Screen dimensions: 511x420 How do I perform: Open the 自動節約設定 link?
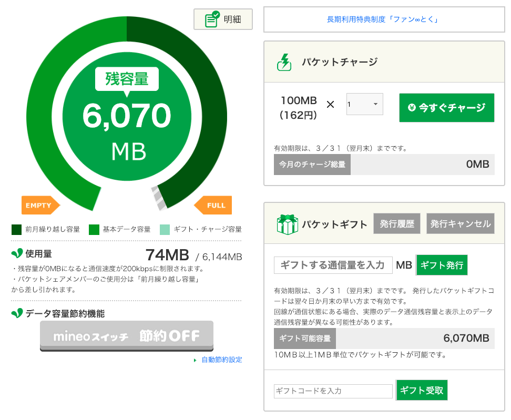coord(221,360)
